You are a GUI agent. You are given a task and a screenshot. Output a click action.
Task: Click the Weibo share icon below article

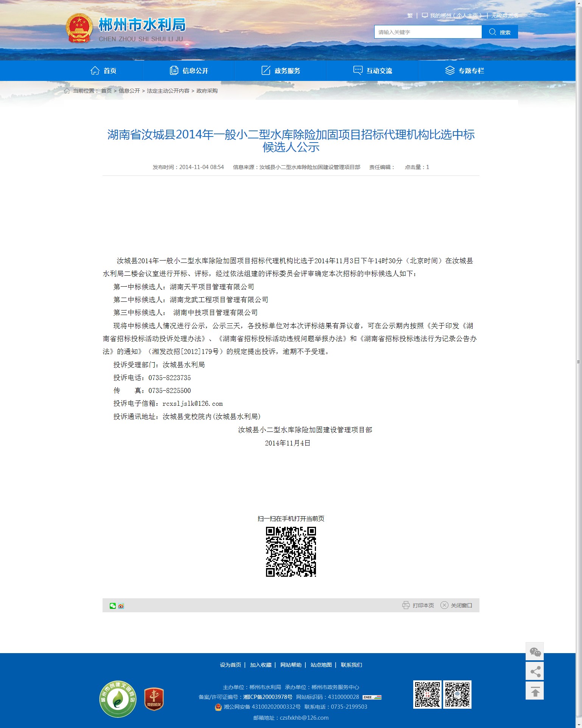(x=121, y=606)
